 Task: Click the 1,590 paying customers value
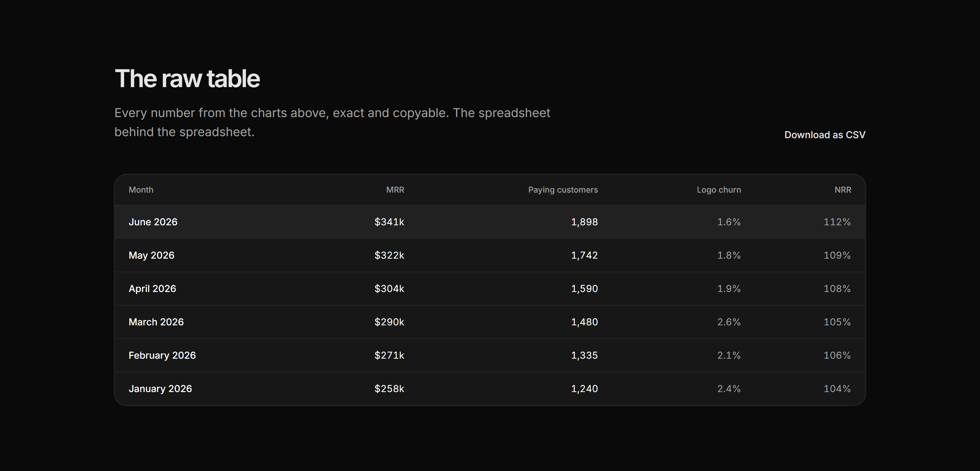(x=584, y=288)
